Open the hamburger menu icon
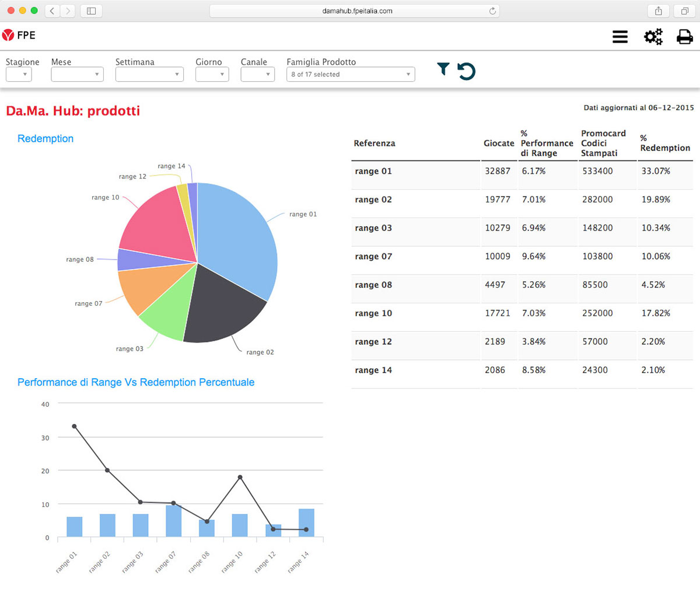This screenshot has height=612, width=700. click(x=620, y=37)
